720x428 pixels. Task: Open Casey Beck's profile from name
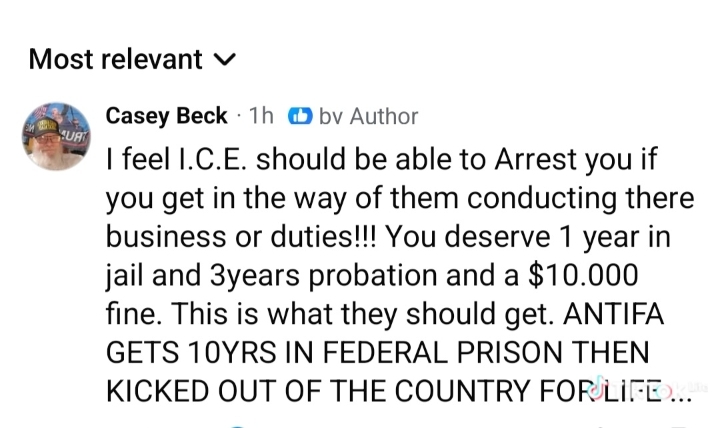pos(166,116)
